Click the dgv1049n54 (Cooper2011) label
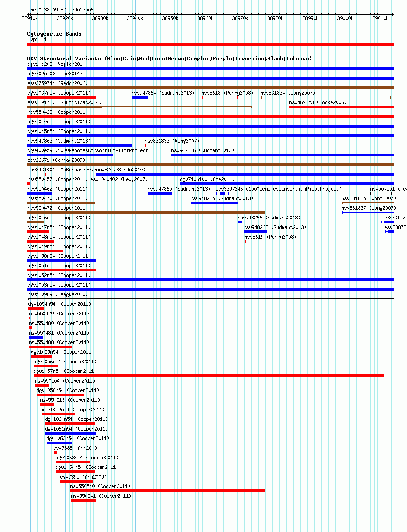The width and height of the screenshot is (407, 532). point(59,247)
